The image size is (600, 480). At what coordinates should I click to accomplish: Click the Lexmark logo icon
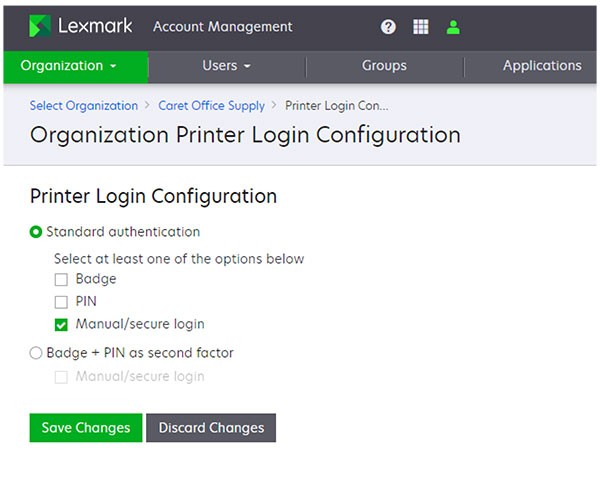[x=40, y=26]
